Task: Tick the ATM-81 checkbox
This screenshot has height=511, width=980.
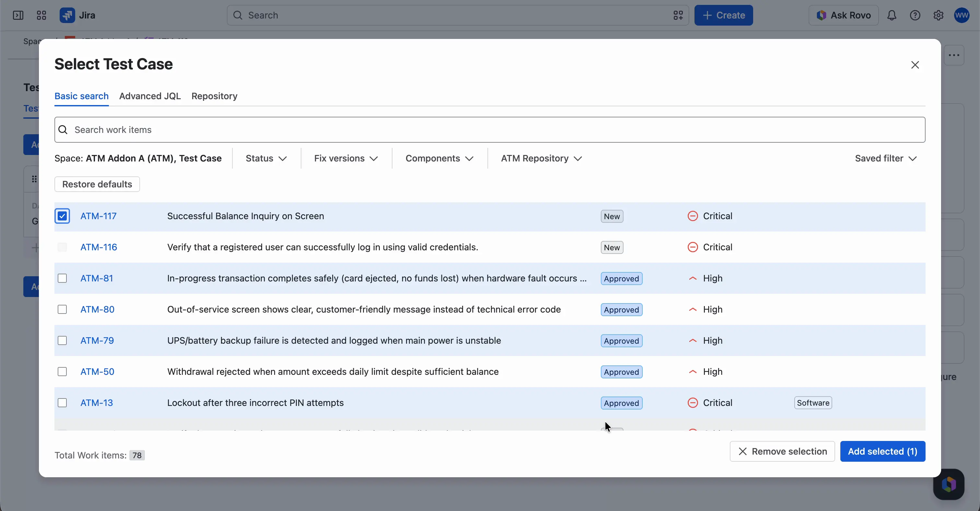Action: pyautogui.click(x=63, y=279)
